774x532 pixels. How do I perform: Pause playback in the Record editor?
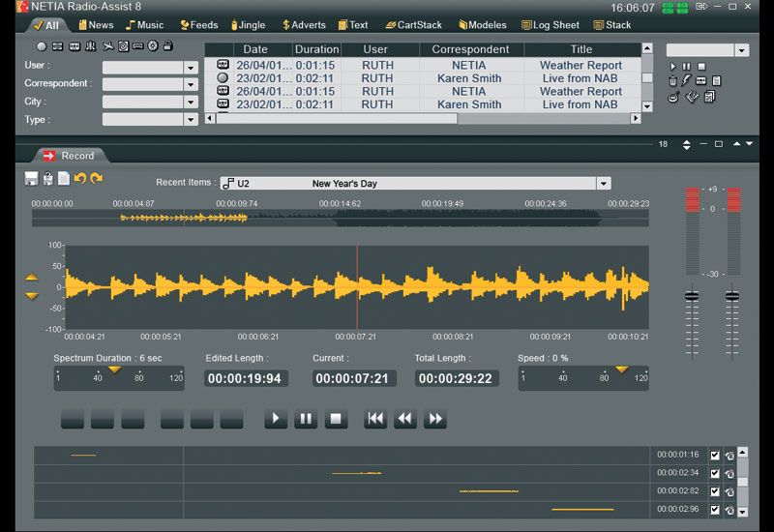coord(306,419)
